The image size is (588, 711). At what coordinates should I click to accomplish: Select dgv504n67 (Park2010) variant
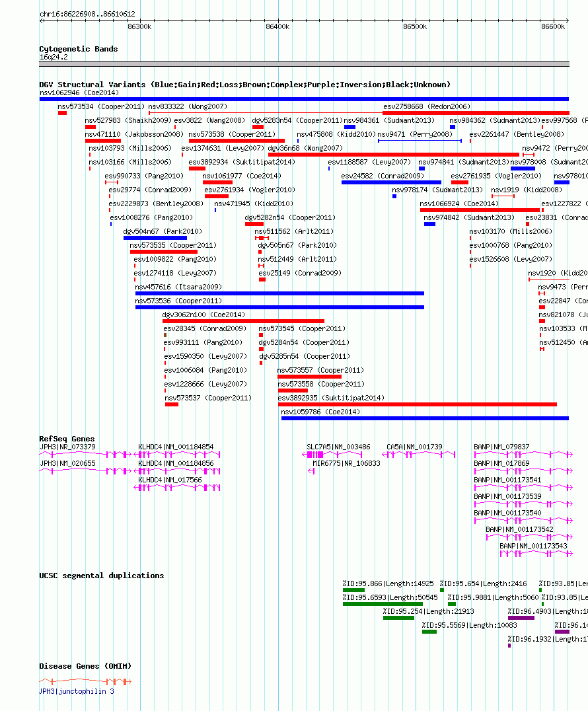click(x=163, y=232)
